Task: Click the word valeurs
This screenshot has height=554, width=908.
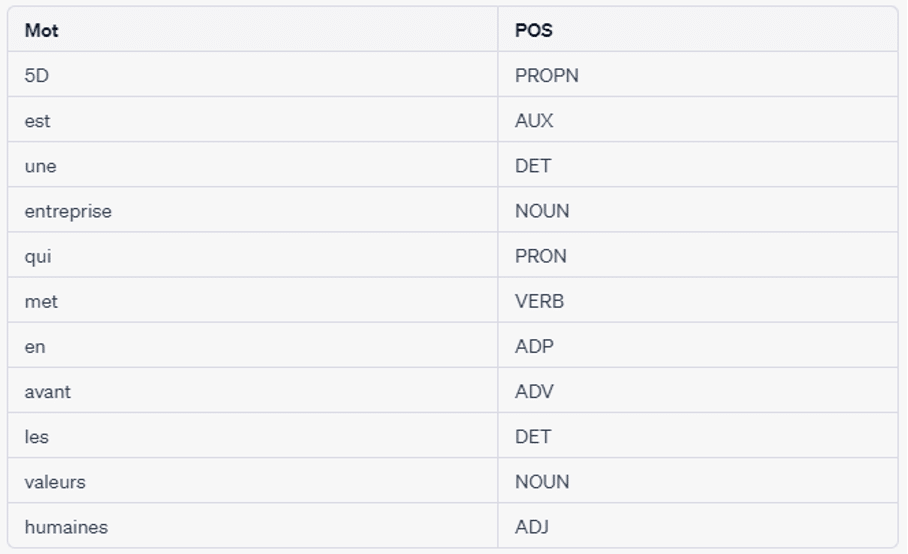Action: [x=55, y=482]
